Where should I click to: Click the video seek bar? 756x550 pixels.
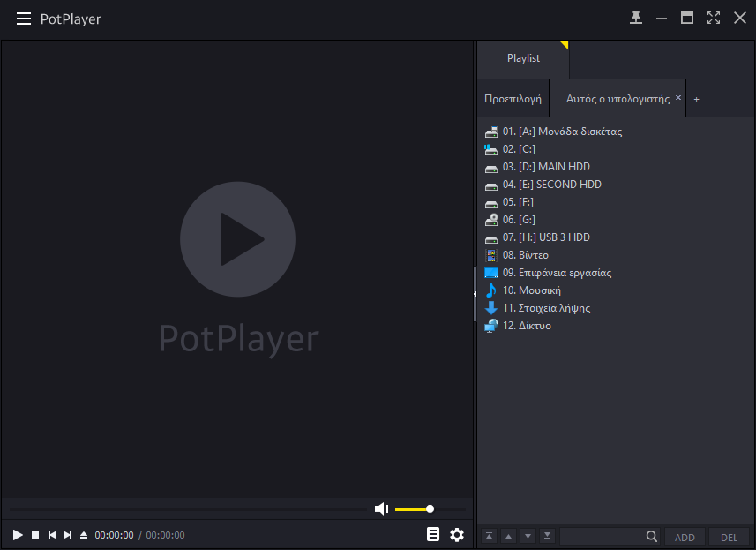pos(188,509)
